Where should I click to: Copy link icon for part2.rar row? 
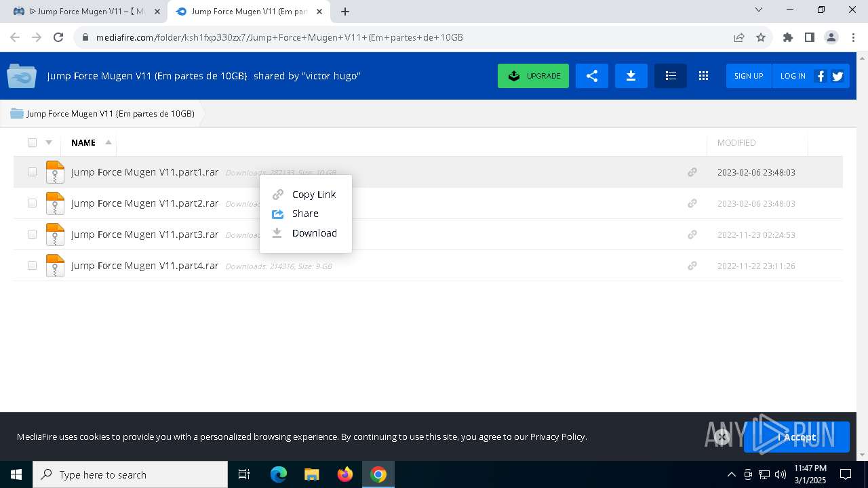[x=692, y=203]
